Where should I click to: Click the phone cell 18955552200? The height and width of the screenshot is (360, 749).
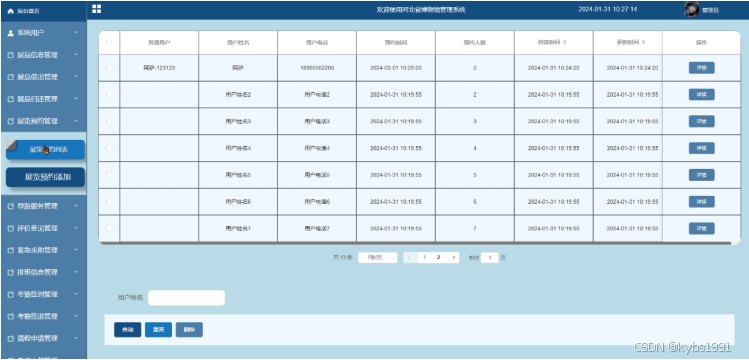click(x=317, y=68)
